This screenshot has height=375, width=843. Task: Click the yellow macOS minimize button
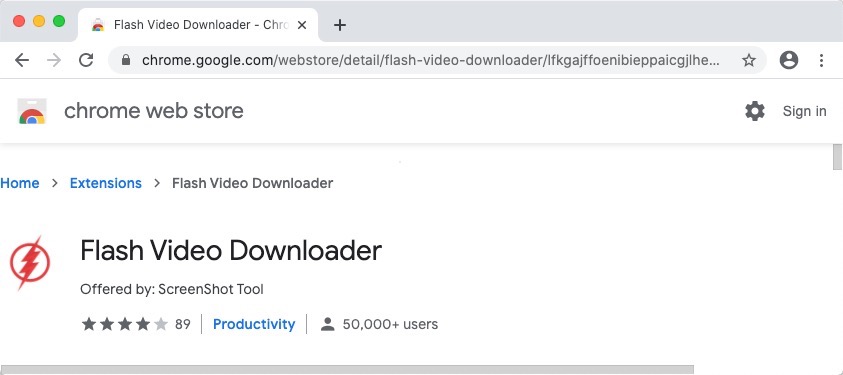pos(39,21)
